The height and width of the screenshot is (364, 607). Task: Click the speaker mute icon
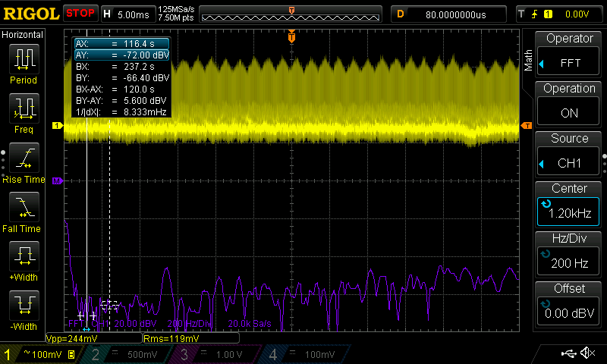pyautogui.click(x=587, y=353)
